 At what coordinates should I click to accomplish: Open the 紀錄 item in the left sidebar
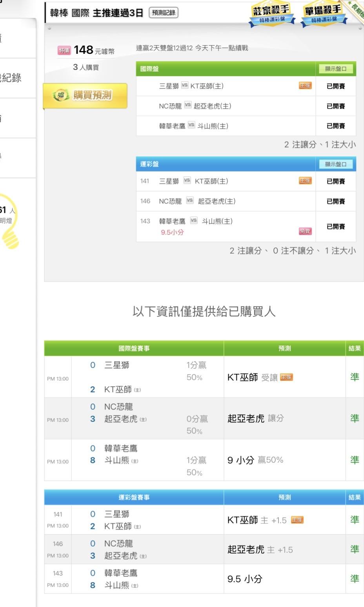(12, 78)
